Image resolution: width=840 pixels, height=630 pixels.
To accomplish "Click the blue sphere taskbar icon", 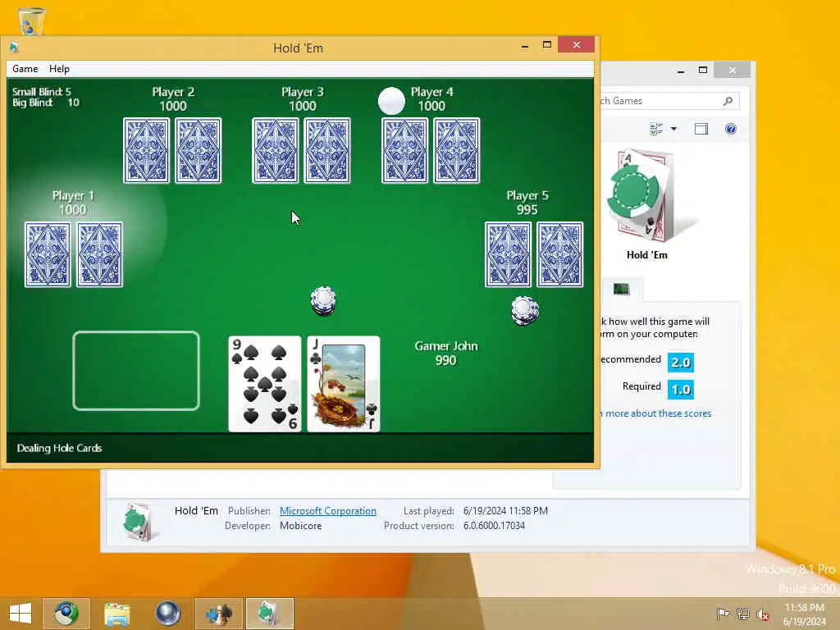I will pyautogui.click(x=167, y=614).
